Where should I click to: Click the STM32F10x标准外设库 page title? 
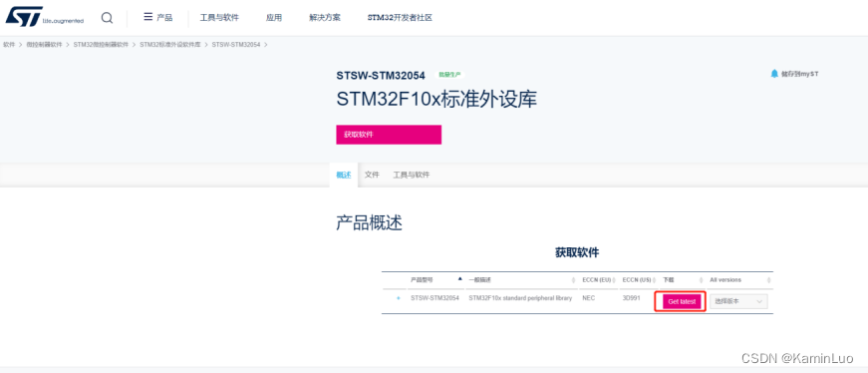(436, 100)
